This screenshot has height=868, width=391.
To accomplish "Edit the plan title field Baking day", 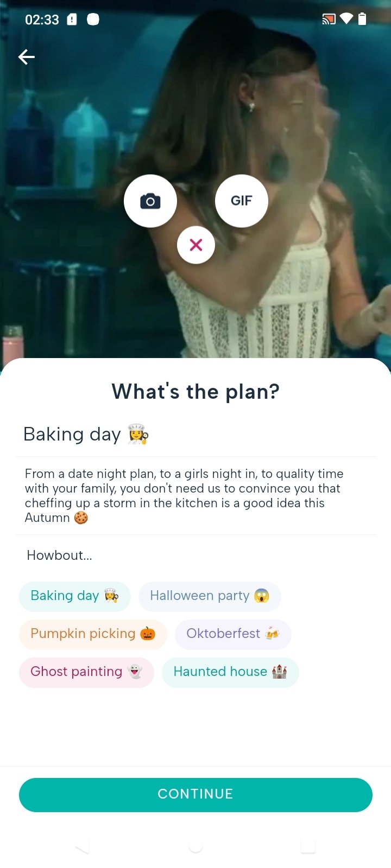I will tap(195, 435).
